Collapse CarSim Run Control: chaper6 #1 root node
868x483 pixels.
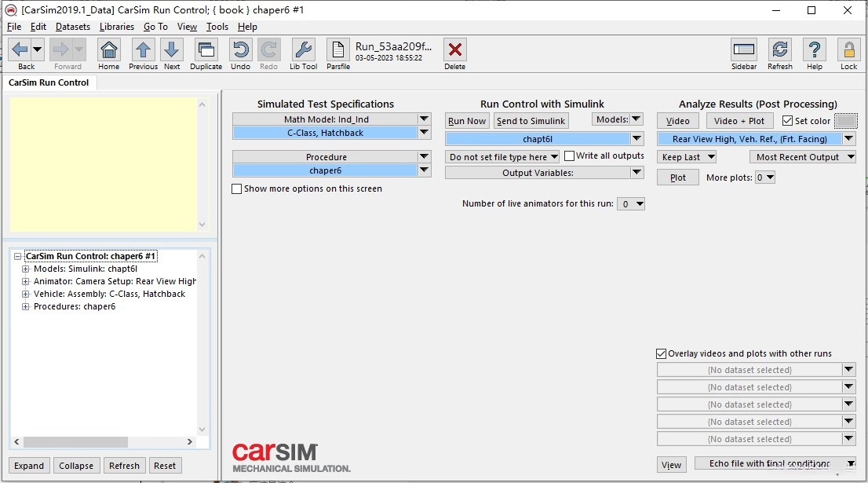[x=18, y=257]
